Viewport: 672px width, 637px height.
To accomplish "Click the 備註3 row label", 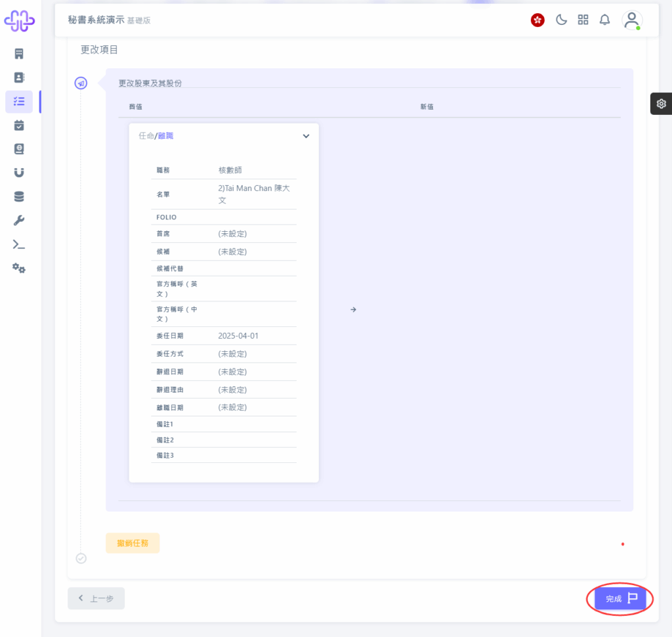I will (165, 456).
